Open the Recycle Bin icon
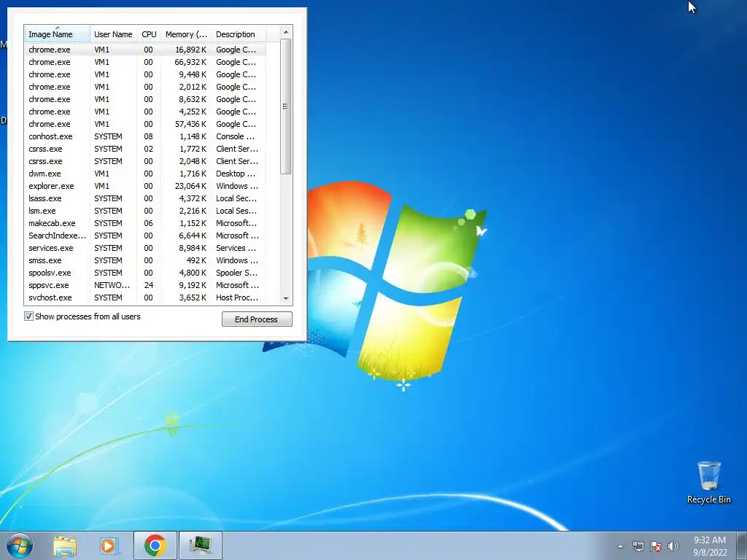747x560 pixels. click(708, 482)
